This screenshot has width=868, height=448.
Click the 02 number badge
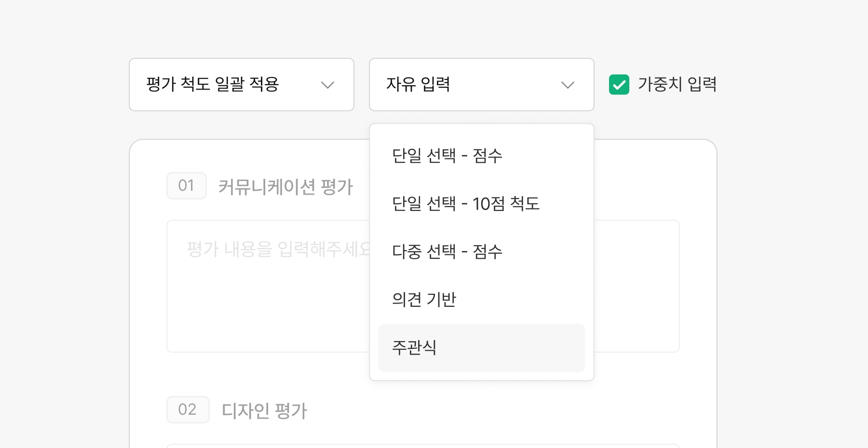[x=188, y=410]
